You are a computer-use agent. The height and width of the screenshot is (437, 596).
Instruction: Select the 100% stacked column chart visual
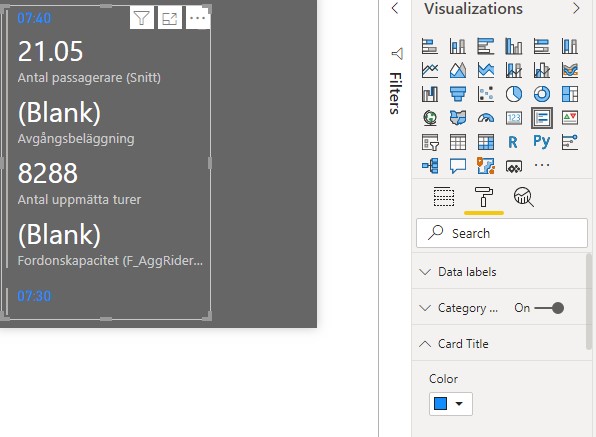coord(570,47)
